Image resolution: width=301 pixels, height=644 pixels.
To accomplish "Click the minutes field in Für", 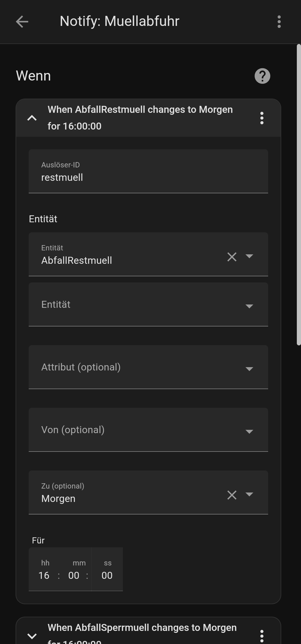I will coord(74,575).
